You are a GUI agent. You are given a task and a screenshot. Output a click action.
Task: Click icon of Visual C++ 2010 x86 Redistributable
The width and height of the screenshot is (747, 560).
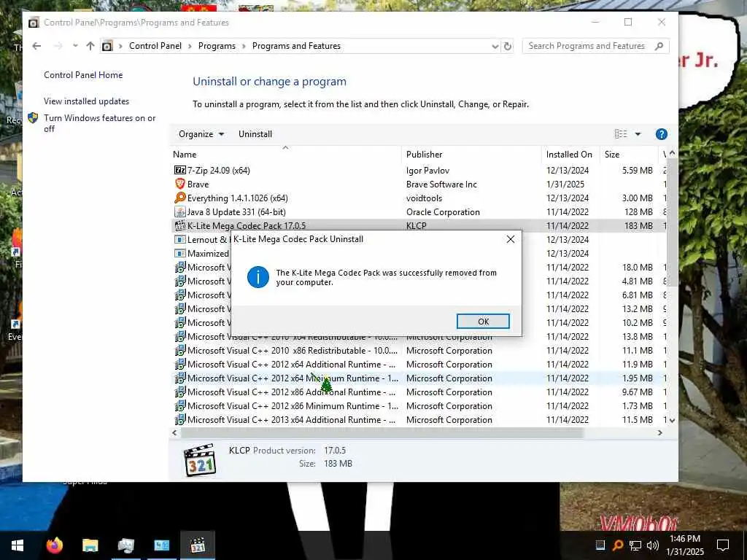179,350
